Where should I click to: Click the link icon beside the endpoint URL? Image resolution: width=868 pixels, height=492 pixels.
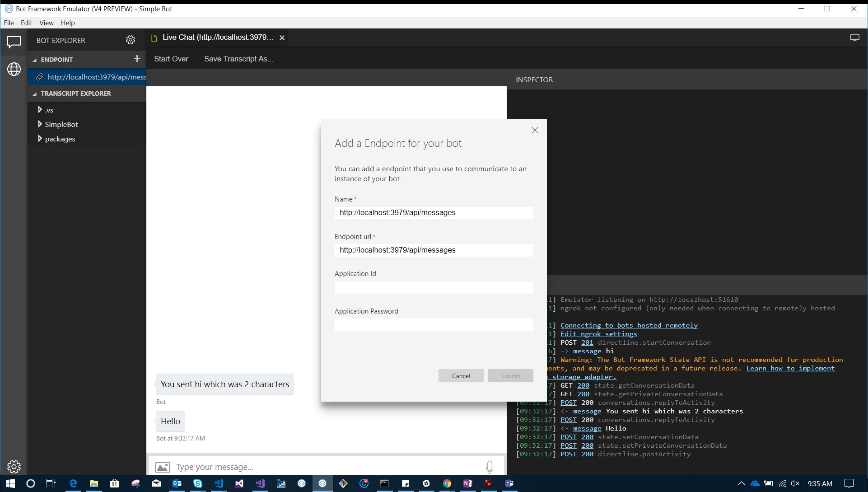pyautogui.click(x=40, y=77)
